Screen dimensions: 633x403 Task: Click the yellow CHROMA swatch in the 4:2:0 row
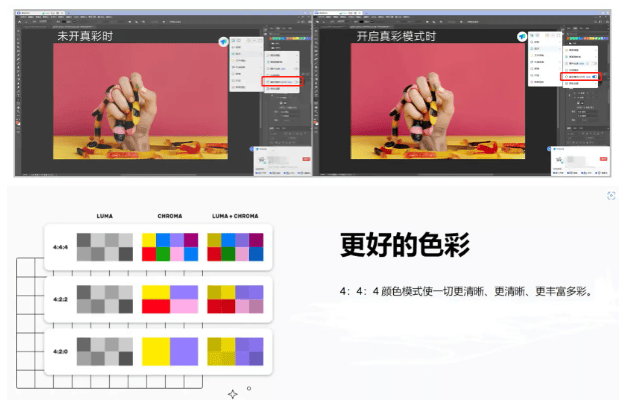(156, 350)
